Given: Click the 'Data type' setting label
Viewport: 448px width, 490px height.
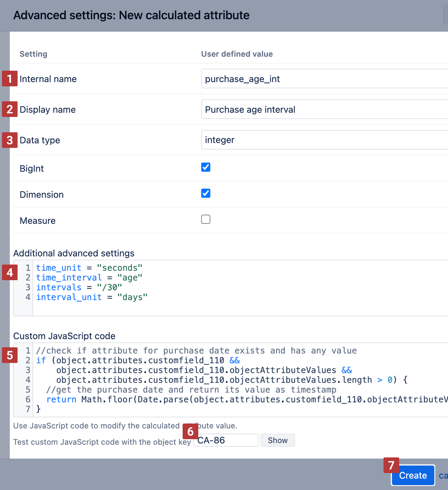Looking at the screenshot, I should tap(40, 140).
